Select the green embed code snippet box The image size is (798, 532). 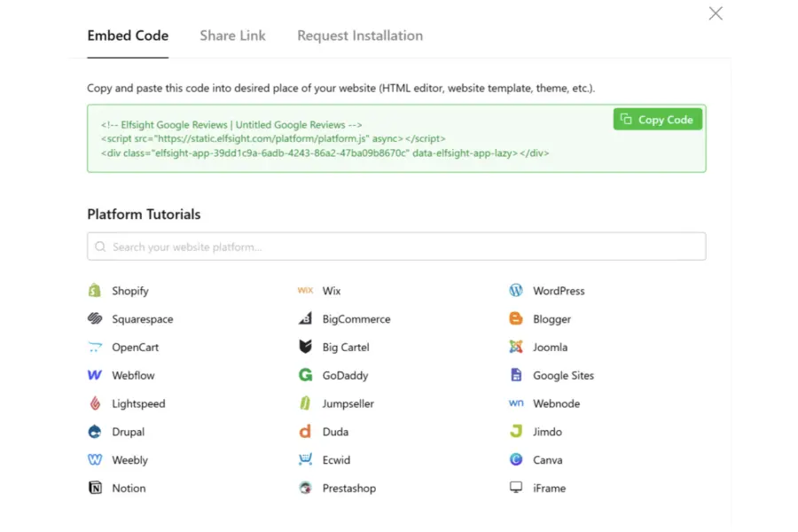[x=396, y=138]
